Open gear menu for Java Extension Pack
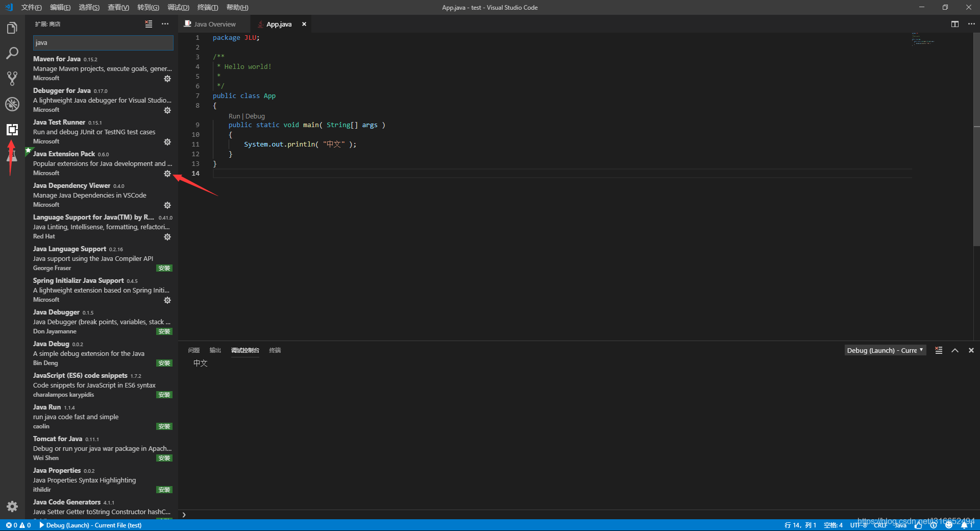Viewport: 980px width, 531px height. pyautogui.click(x=167, y=174)
